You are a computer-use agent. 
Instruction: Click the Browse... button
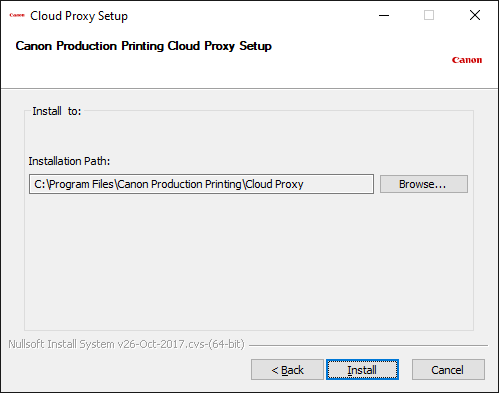(424, 184)
